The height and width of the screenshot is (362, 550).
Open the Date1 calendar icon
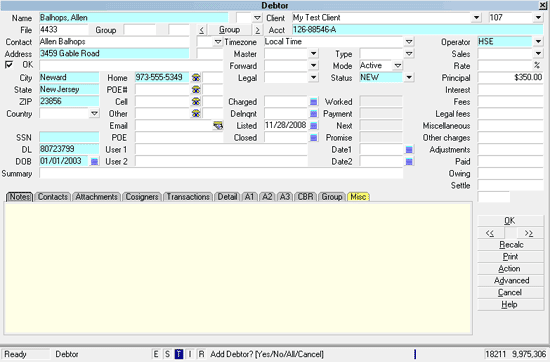[409, 150]
